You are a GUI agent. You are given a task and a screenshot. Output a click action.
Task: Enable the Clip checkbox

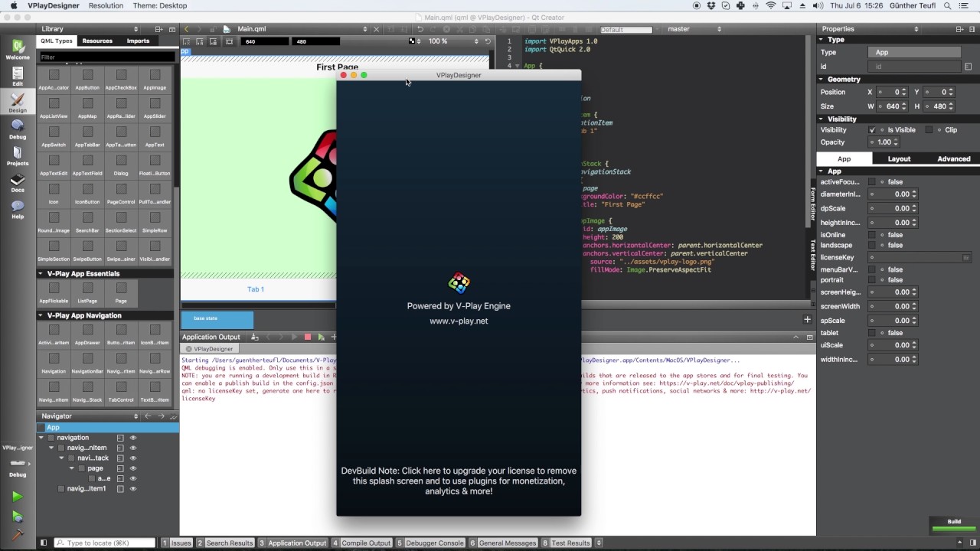[x=929, y=130]
